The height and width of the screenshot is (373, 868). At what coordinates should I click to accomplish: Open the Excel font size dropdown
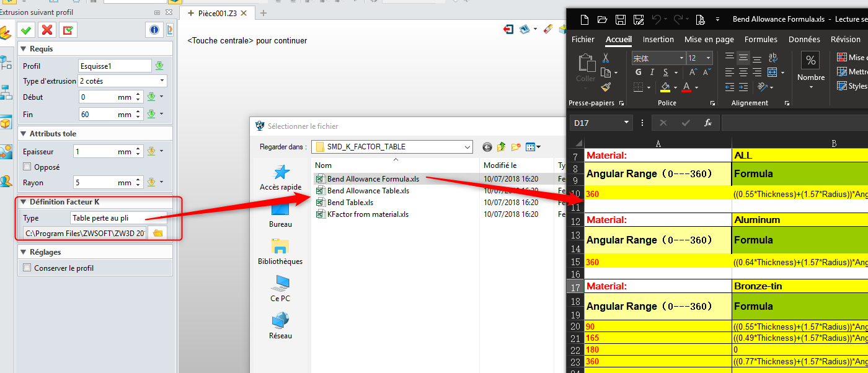point(708,58)
